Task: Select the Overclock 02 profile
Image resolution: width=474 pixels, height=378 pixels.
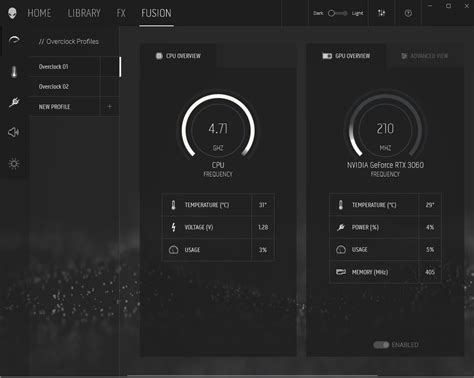Action: coord(74,87)
